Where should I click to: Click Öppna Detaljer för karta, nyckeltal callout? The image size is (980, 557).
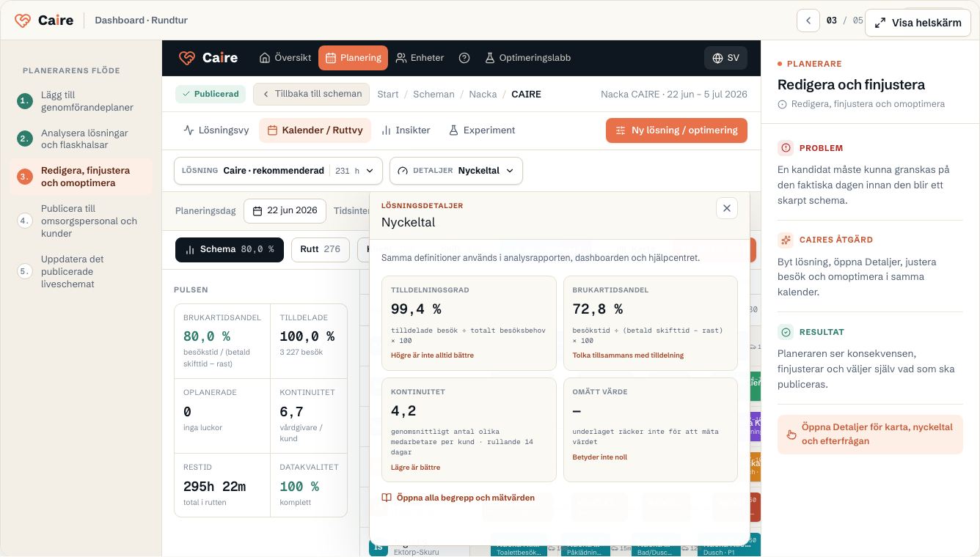tap(870, 434)
